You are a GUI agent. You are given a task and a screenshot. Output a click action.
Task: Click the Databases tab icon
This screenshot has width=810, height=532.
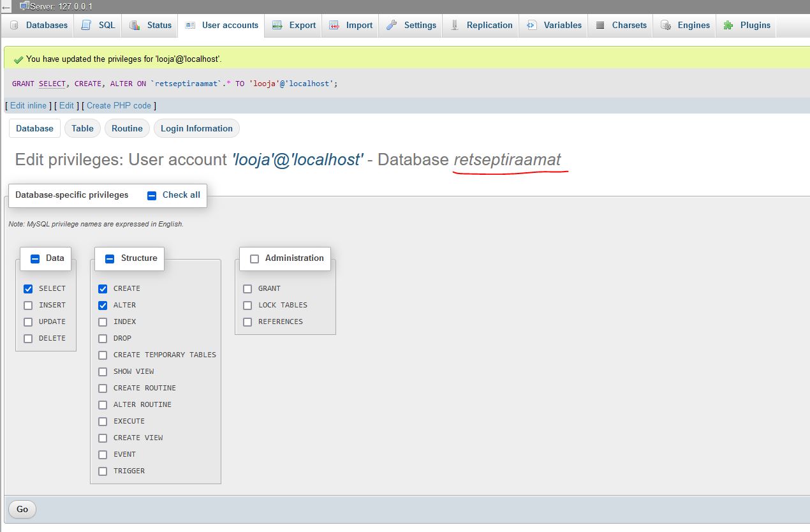click(15, 26)
